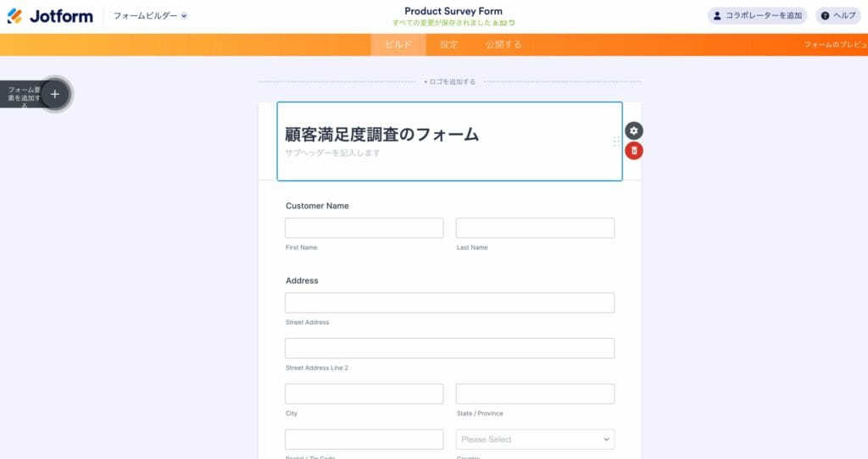Click the Street Address input field
The height and width of the screenshot is (459, 868).
[x=449, y=303]
